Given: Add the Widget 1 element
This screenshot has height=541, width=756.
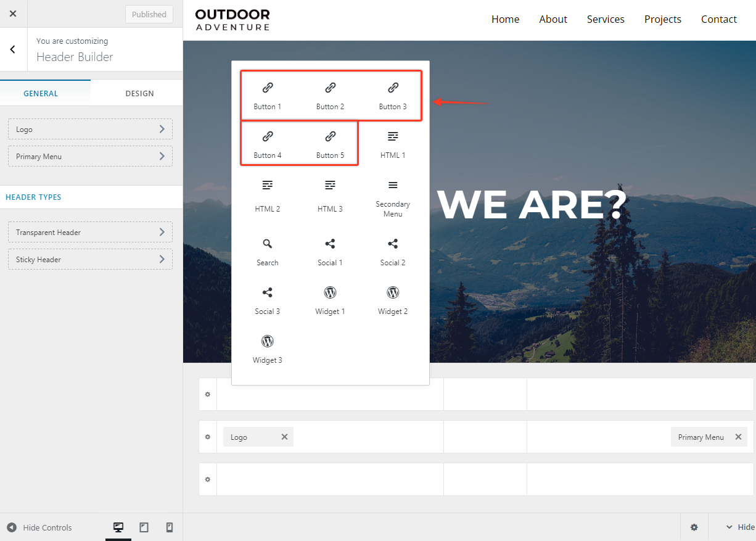Looking at the screenshot, I should point(330,301).
